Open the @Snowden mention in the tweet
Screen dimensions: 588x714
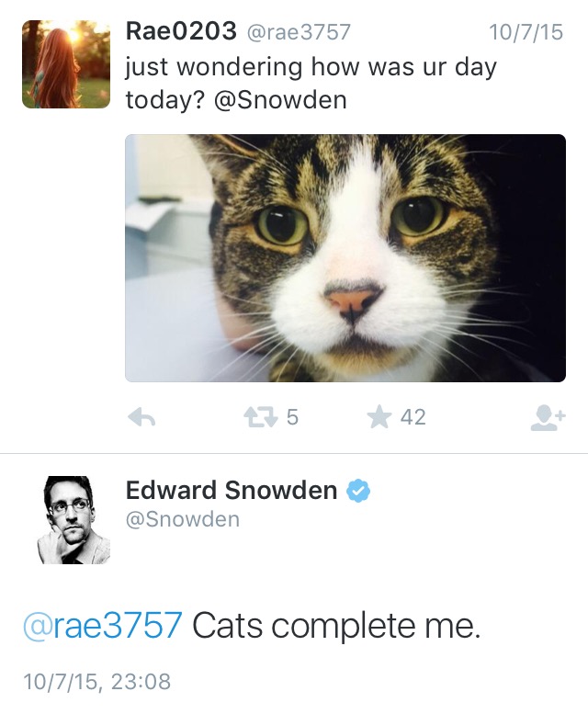(x=280, y=100)
